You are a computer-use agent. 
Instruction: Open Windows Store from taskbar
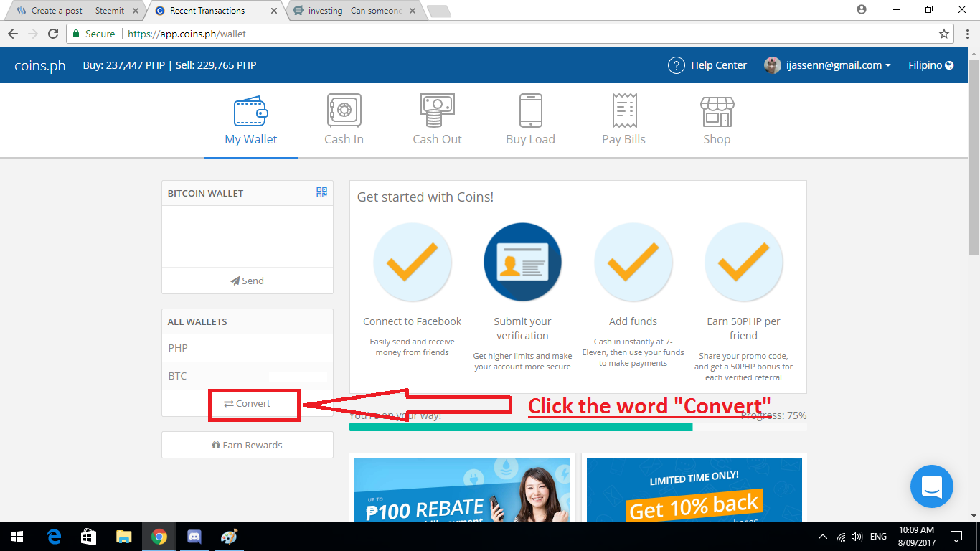point(89,537)
